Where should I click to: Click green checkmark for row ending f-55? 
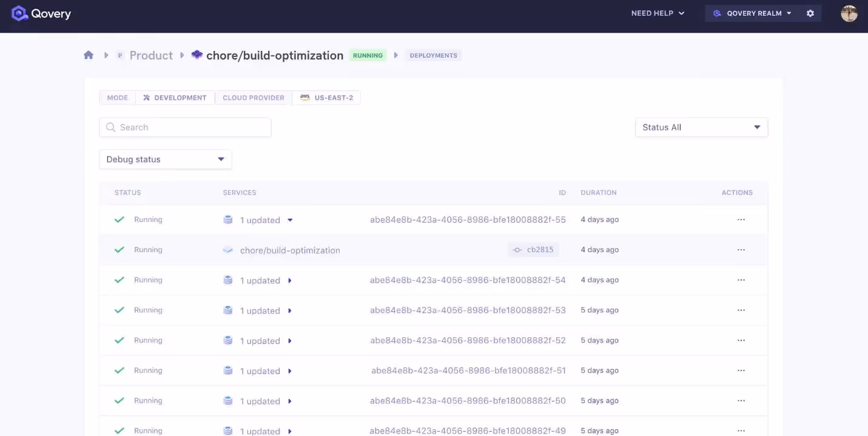tap(119, 220)
